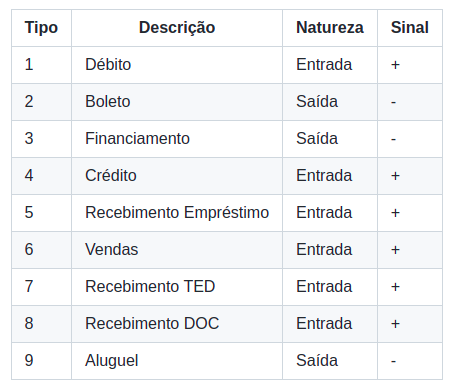The image size is (466, 388).
Task: Click the Sinal column header
Action: click(410, 28)
